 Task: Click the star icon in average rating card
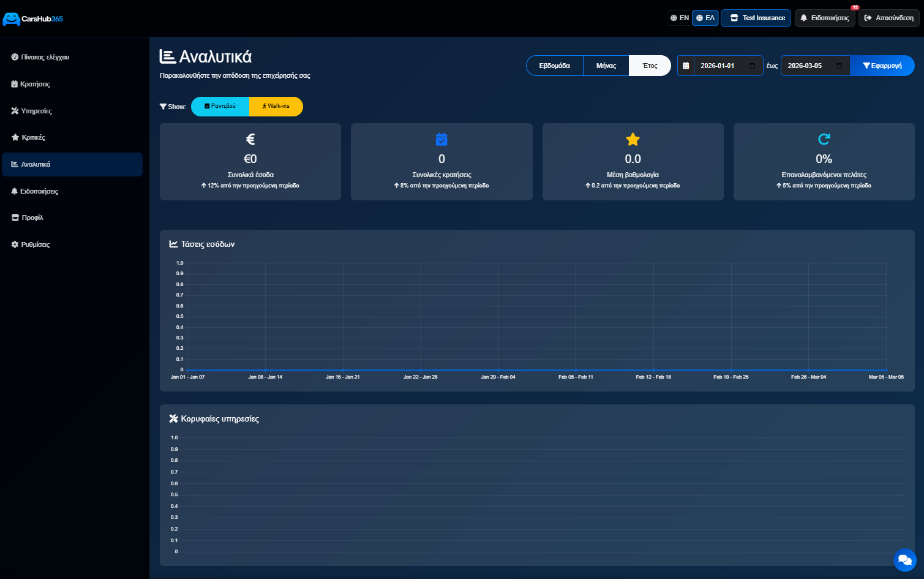tap(633, 140)
